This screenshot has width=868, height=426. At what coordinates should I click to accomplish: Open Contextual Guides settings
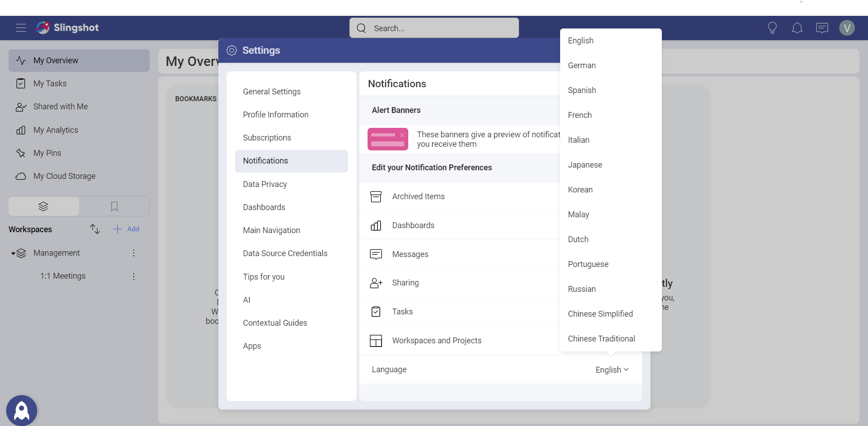click(x=292, y=323)
